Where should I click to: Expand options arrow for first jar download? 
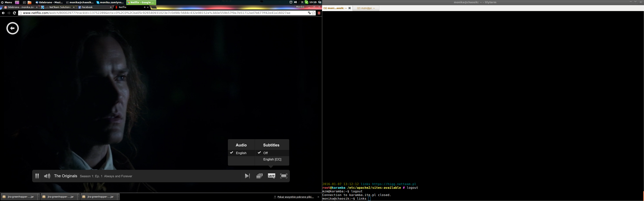tap(39, 197)
